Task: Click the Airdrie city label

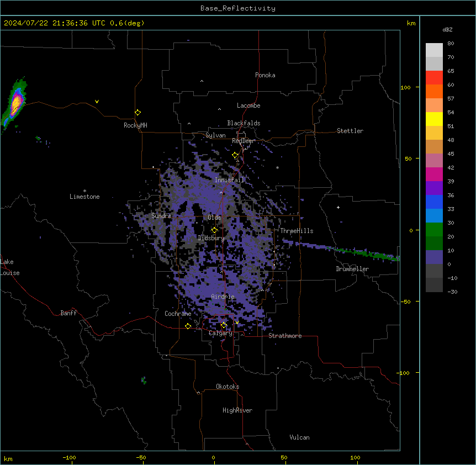Action: pyautogui.click(x=223, y=297)
